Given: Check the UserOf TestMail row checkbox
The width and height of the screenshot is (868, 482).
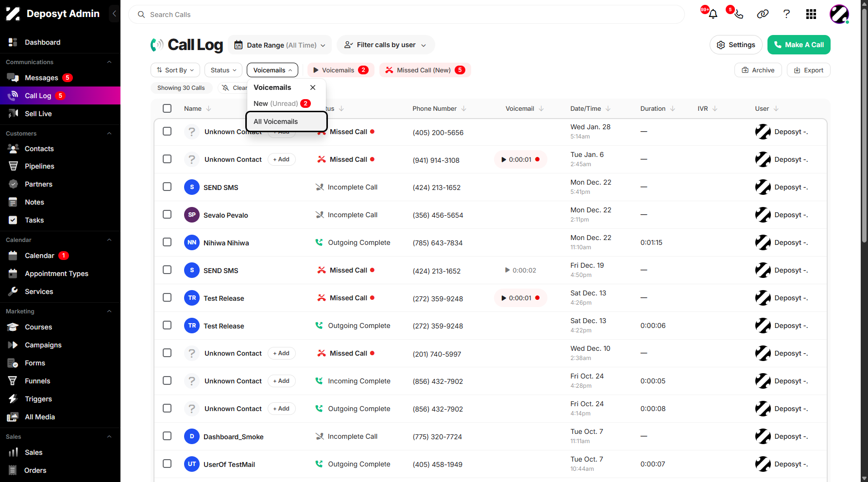Looking at the screenshot, I should coord(167,464).
